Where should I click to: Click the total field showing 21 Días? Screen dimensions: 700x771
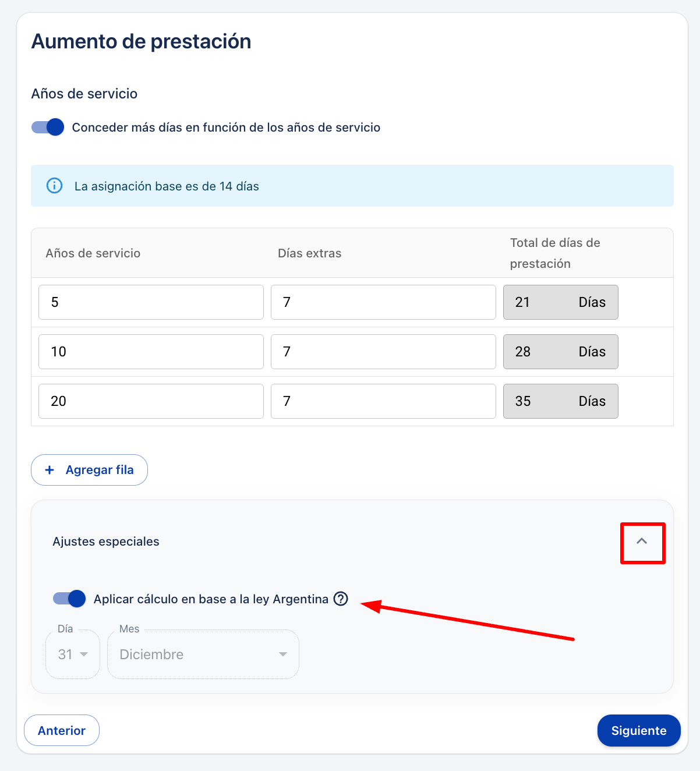coord(561,302)
